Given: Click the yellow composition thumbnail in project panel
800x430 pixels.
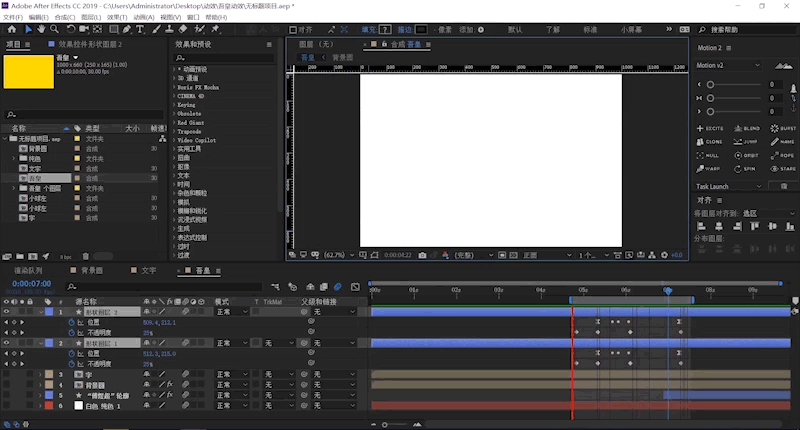Looking at the screenshot, I should [29, 72].
